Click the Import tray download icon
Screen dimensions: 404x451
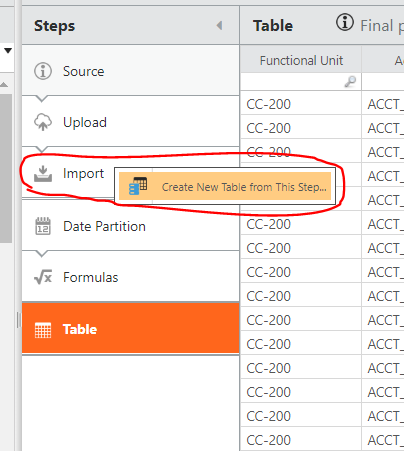(x=43, y=174)
